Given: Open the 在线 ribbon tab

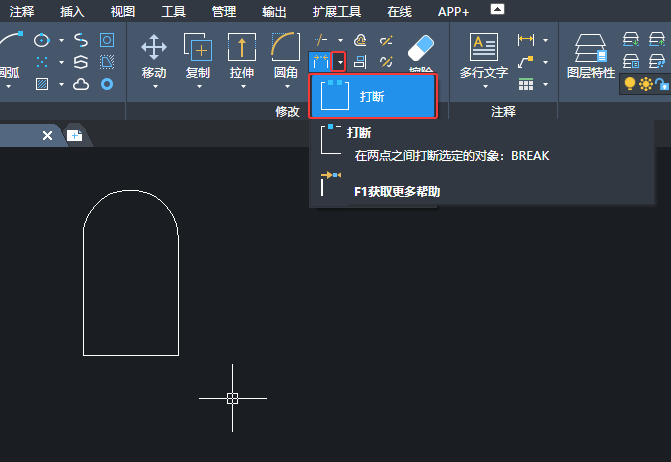Looking at the screenshot, I should click(399, 12).
